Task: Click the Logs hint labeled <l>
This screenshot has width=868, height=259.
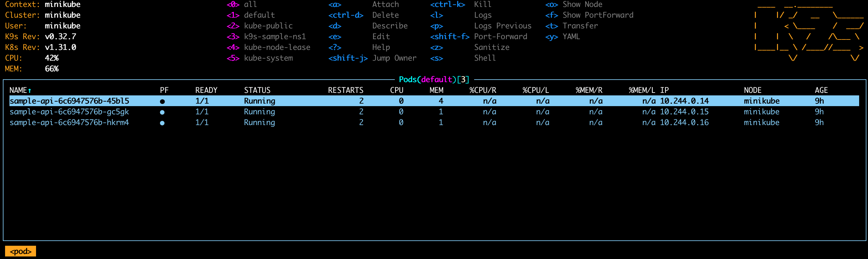Action: [461, 15]
